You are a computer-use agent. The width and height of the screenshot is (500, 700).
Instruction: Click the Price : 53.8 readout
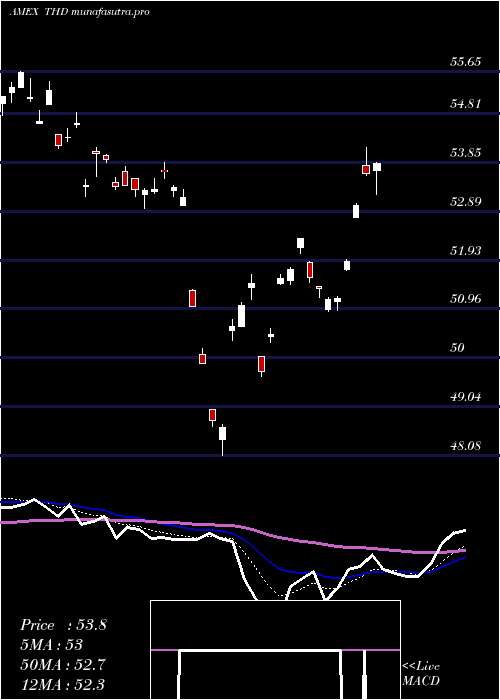pos(63,625)
